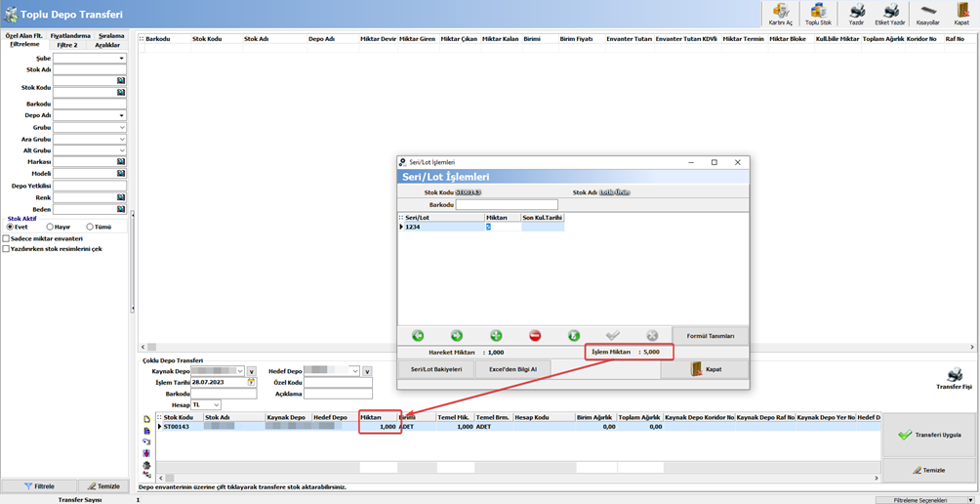Confirm the Seri/Lot entry with the checkmark icon
Screen dimensions: 980x504
click(x=613, y=336)
